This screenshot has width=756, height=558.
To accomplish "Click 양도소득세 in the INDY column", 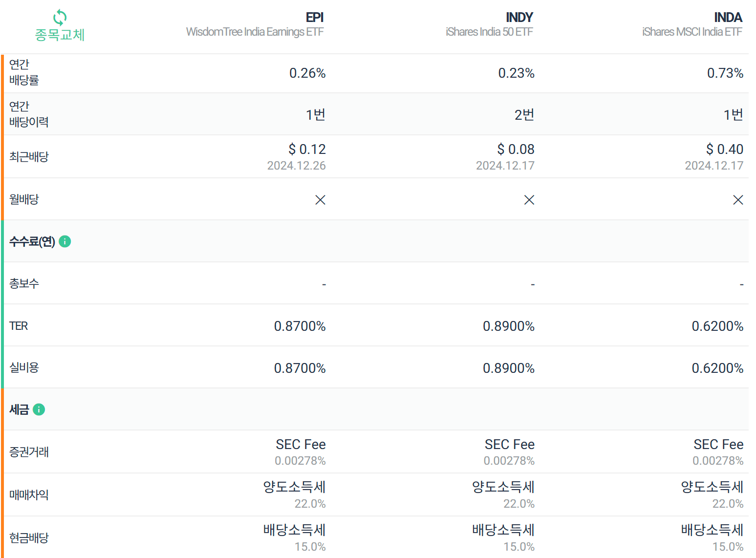I will pos(503,487).
